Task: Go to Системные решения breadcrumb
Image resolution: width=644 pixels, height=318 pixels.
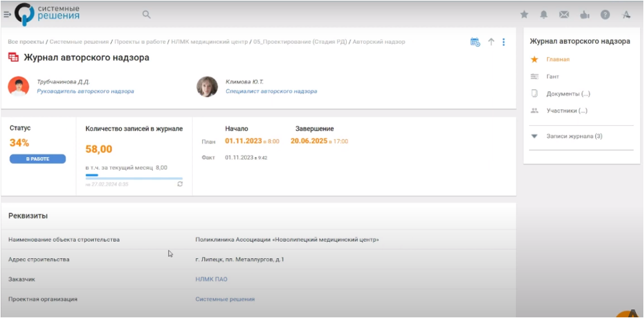Action: point(79,41)
